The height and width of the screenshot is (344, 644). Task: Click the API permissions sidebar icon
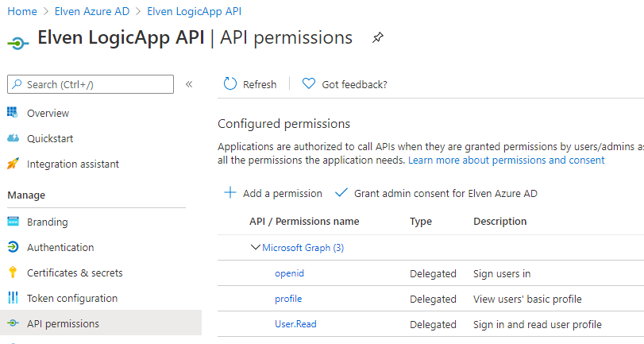pyautogui.click(x=13, y=323)
